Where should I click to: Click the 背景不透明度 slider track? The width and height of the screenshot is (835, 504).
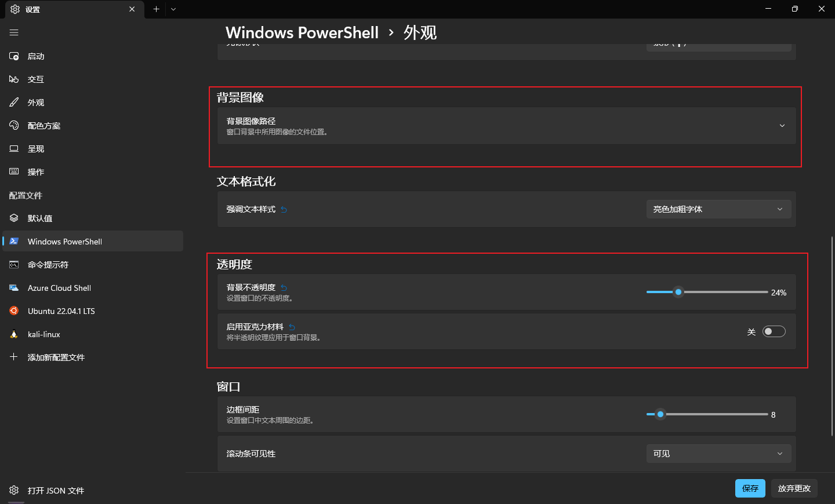coord(725,292)
